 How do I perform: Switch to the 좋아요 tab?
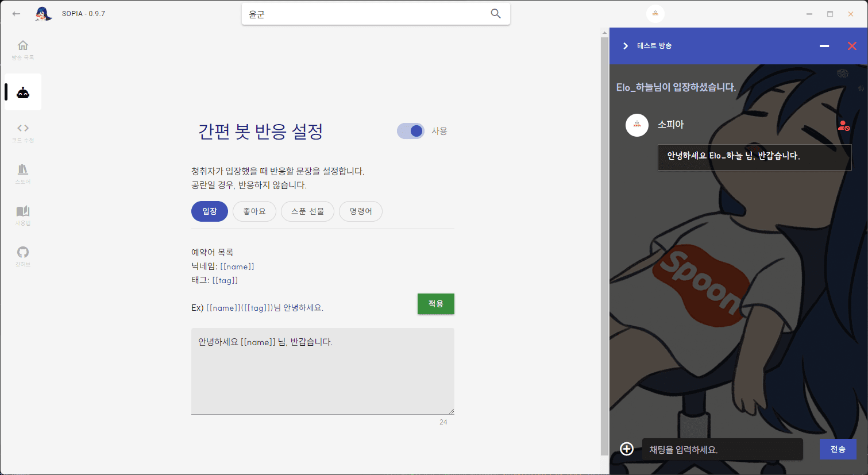pos(254,211)
